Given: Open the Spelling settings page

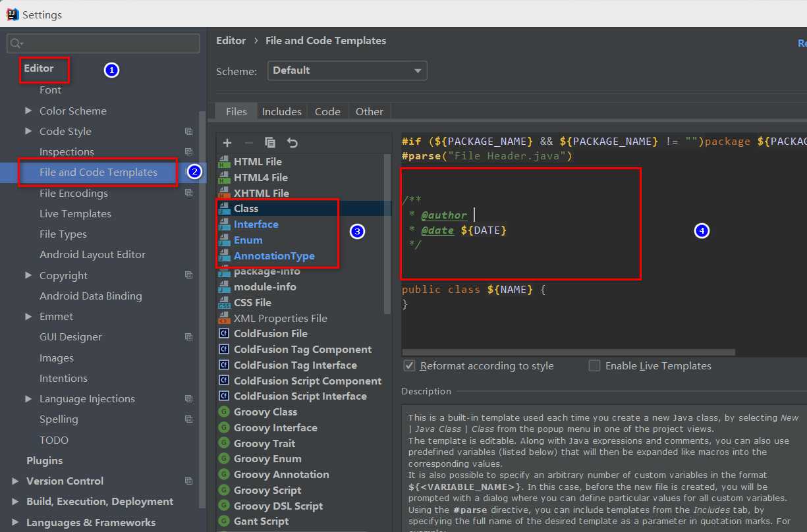Looking at the screenshot, I should pyautogui.click(x=59, y=419).
